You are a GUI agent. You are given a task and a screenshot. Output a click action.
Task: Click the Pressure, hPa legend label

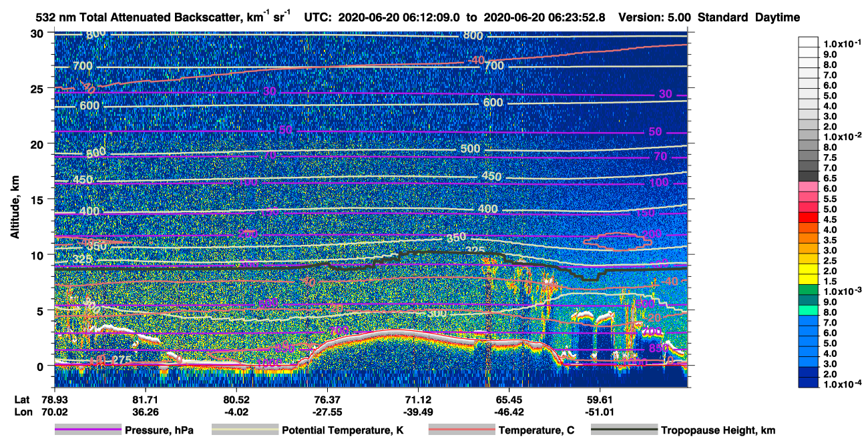159,431
